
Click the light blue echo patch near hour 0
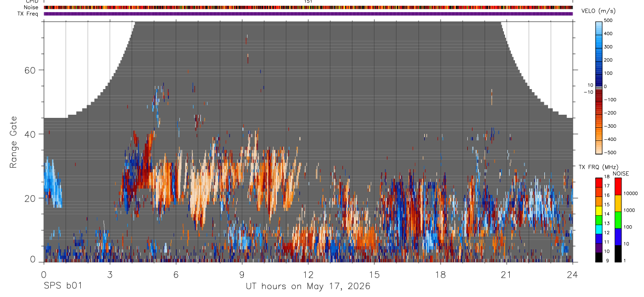pos(52,183)
